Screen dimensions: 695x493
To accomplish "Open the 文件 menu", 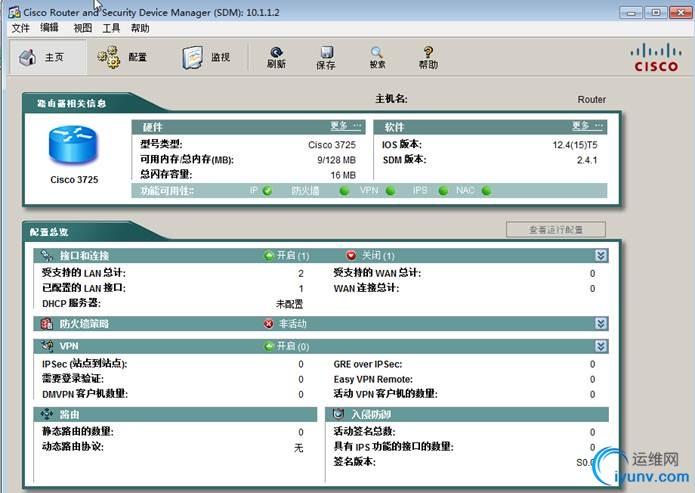I will pyautogui.click(x=20, y=28).
